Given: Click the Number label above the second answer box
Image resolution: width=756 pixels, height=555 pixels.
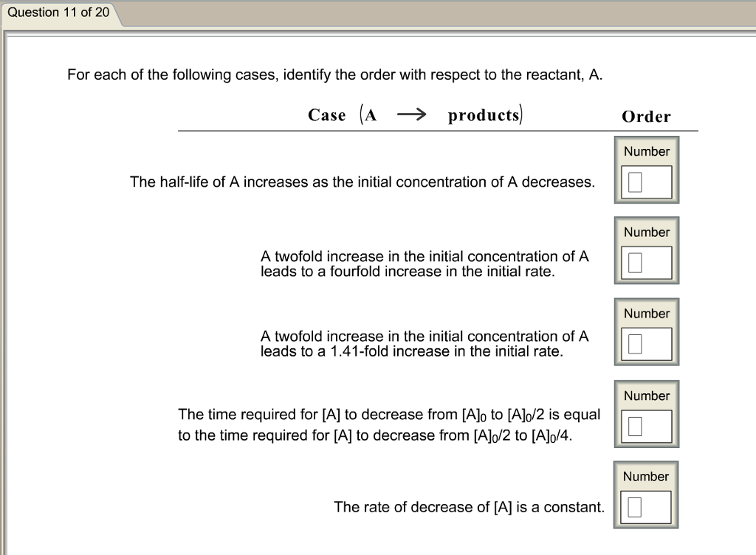Looking at the screenshot, I should [646, 232].
